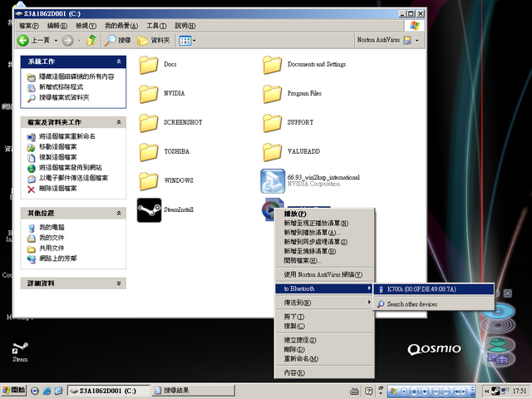Choose 使用 Norton AntiVirus 掃描(Y) entry
The image size is (532, 399).
[x=324, y=274]
